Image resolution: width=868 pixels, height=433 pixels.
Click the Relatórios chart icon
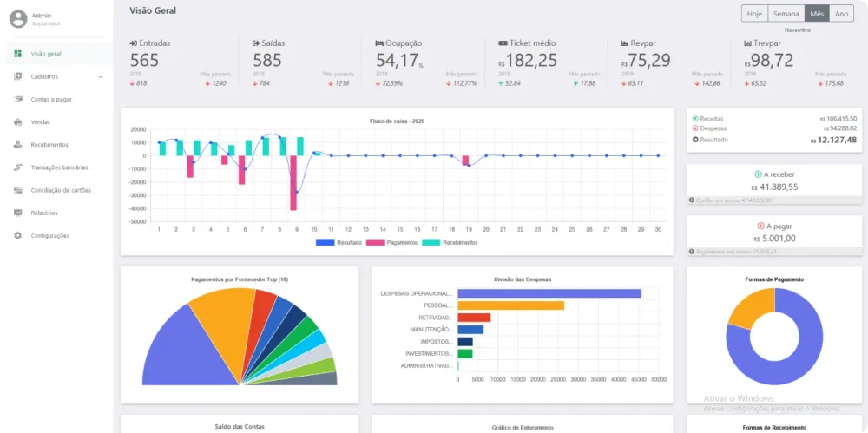[18, 213]
